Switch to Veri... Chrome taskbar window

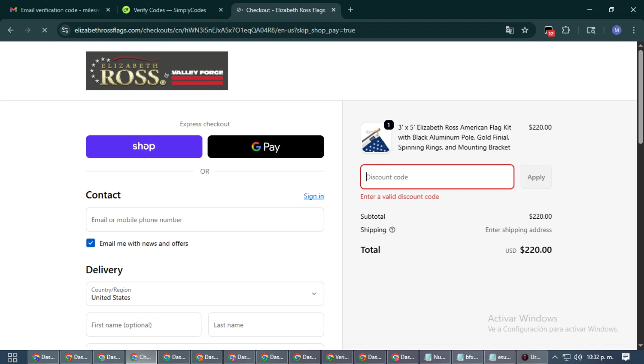tap(337, 357)
